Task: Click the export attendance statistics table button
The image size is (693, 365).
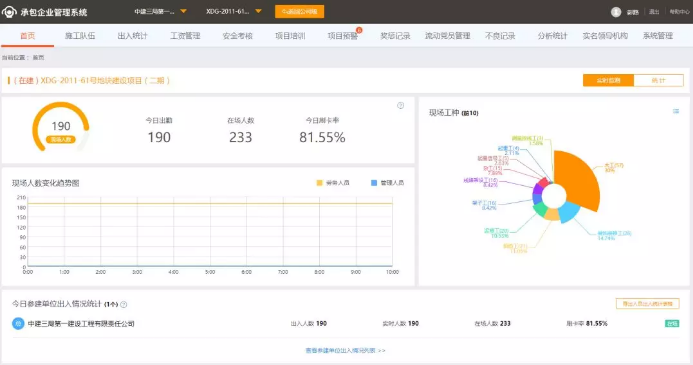Action: tap(647, 304)
